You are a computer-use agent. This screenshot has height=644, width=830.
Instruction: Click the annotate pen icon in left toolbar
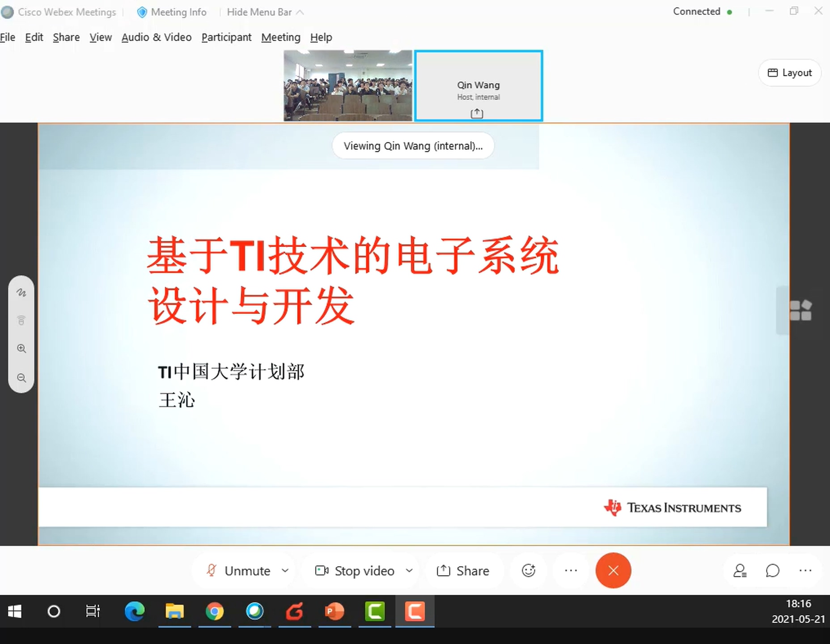tap(21, 293)
